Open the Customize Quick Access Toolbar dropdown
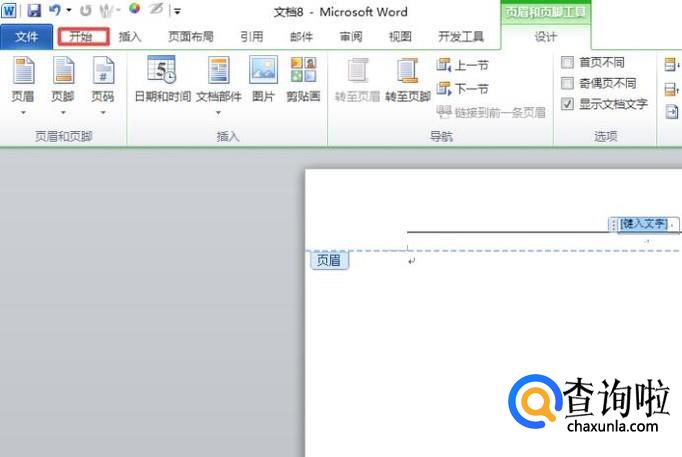 (177, 11)
